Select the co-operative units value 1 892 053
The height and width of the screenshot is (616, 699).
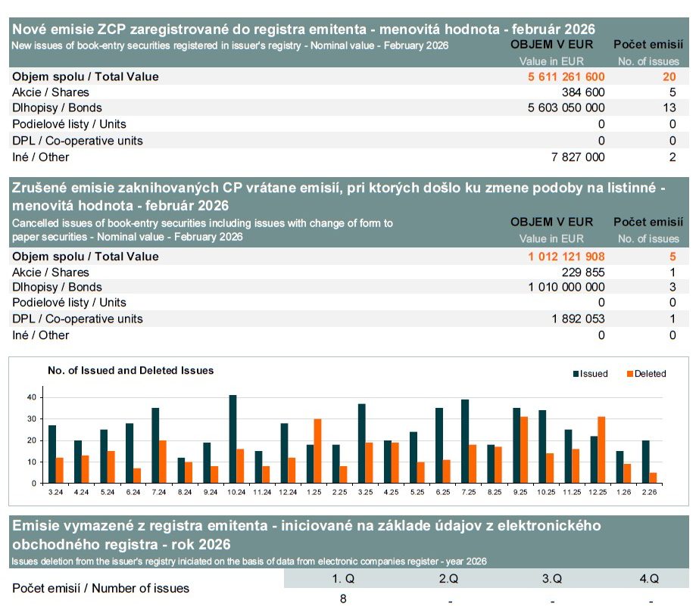coord(578,319)
